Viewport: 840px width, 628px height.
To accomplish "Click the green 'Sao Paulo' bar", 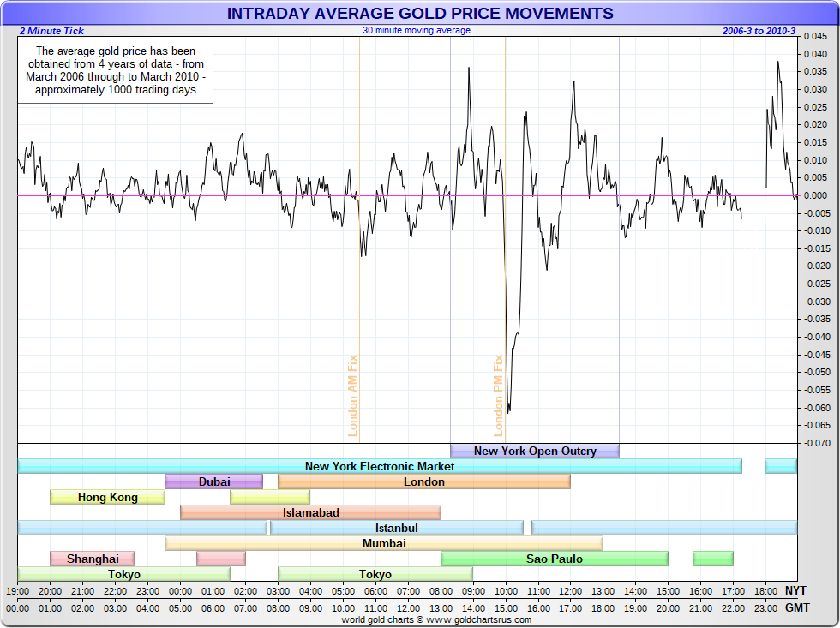I will point(555,559).
